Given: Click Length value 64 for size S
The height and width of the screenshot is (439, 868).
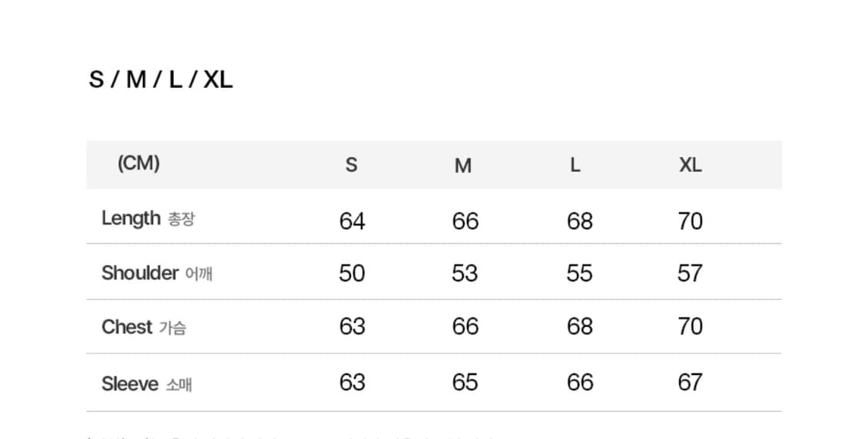Looking at the screenshot, I should coord(352,221).
